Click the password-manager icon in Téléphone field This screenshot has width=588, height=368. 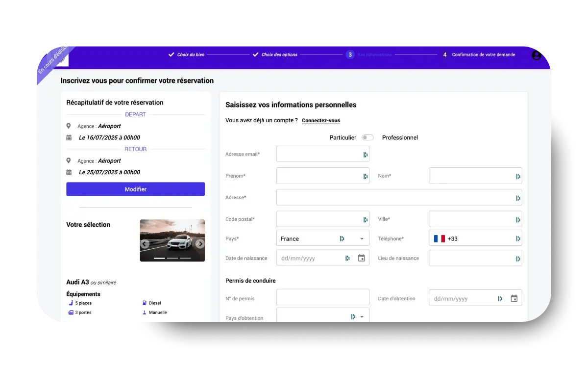pyautogui.click(x=518, y=238)
